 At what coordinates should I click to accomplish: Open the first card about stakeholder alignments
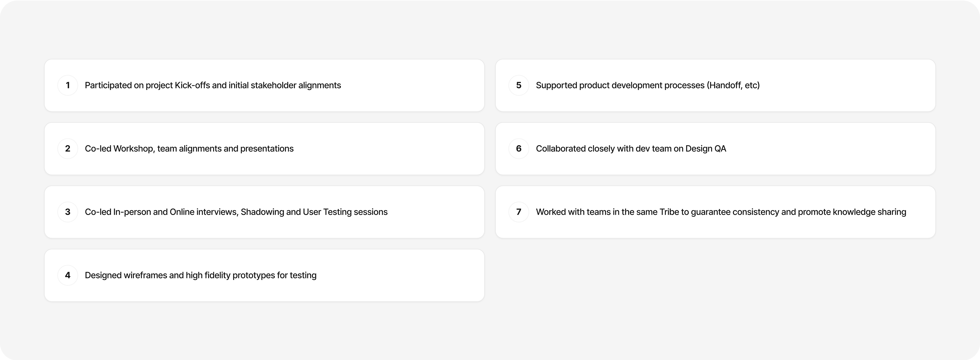pyautogui.click(x=264, y=85)
